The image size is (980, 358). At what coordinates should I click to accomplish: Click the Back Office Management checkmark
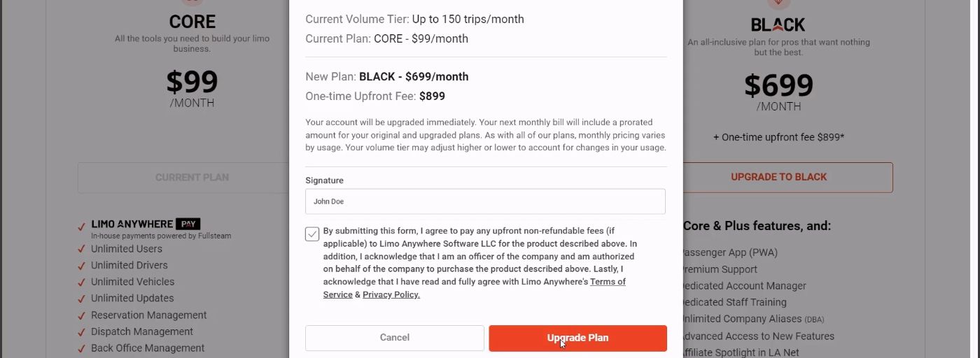click(x=82, y=349)
